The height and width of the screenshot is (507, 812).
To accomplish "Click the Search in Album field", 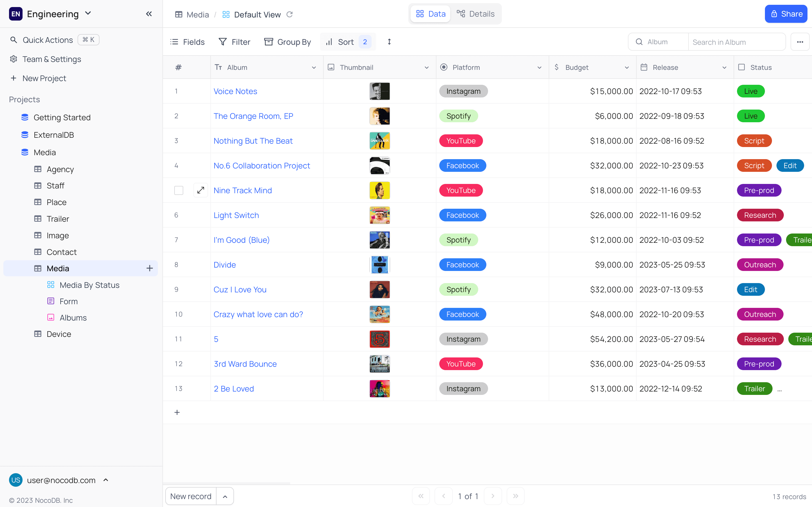I will pos(736,42).
